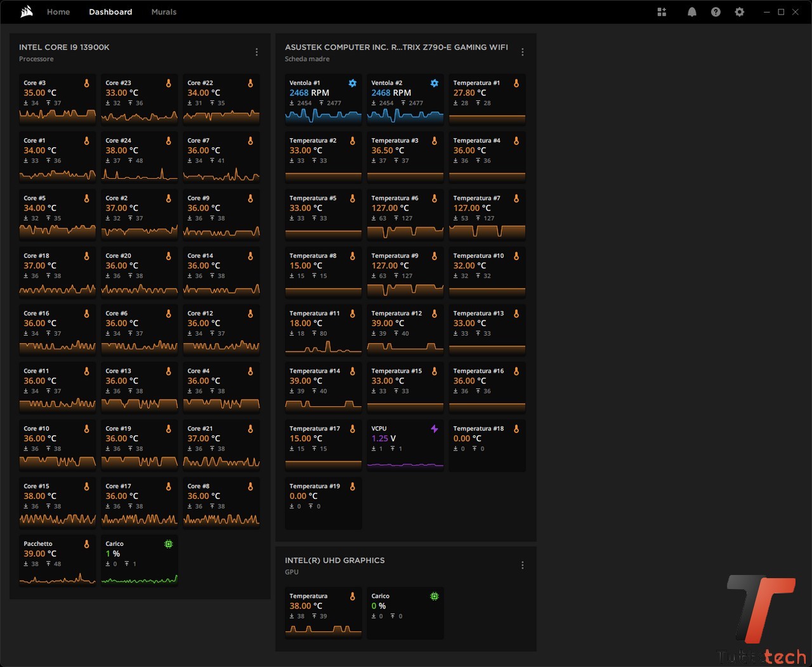Select the Dashboard tab

click(110, 12)
